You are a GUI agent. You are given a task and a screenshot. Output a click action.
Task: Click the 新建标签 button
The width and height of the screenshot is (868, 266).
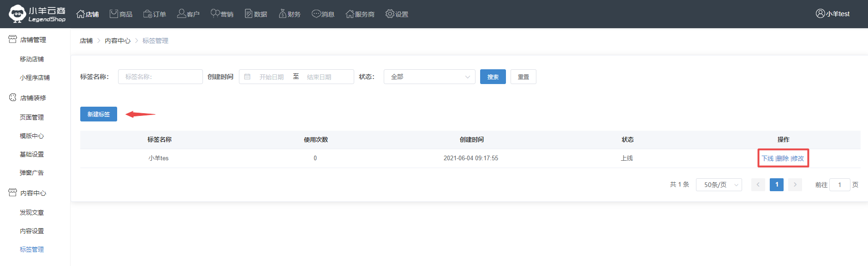click(x=99, y=114)
